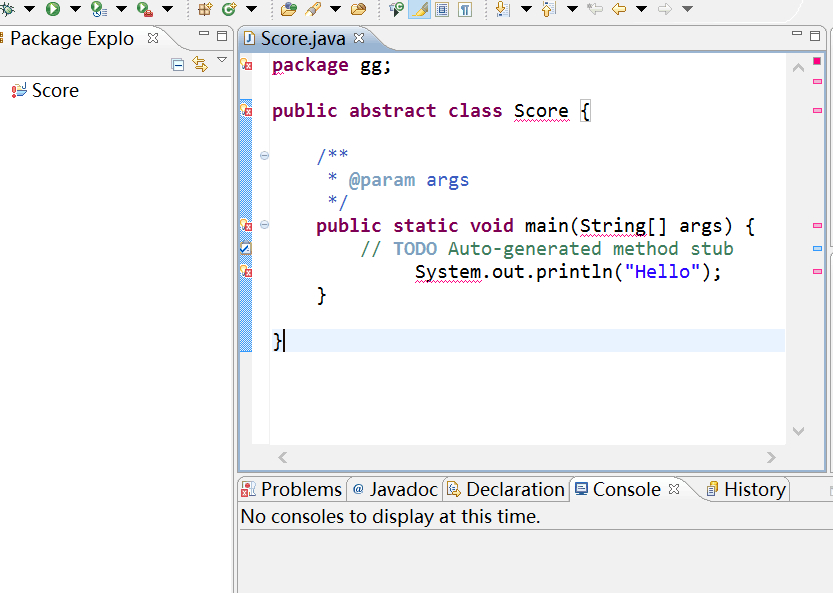Open dropdown next to Next Annotation icon

(x=526, y=9)
